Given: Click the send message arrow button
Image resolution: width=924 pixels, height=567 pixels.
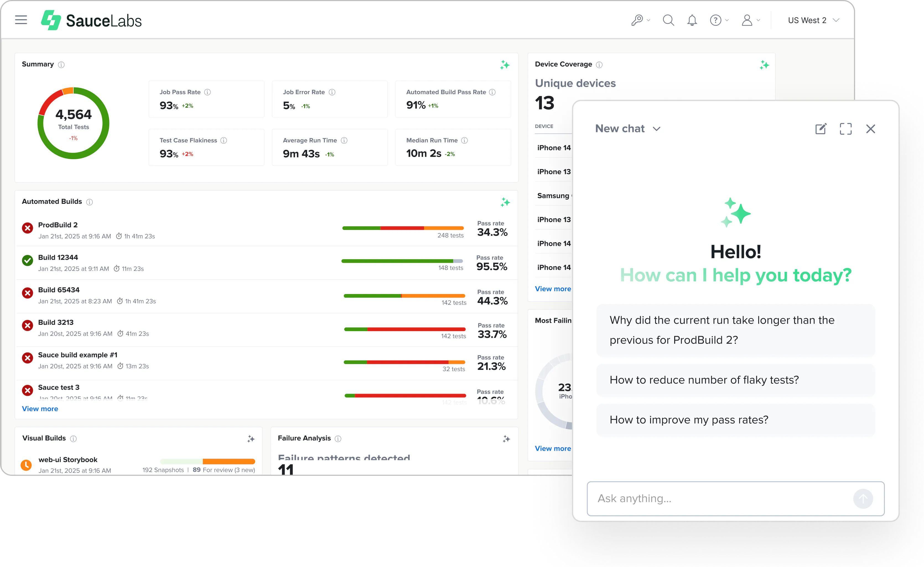Looking at the screenshot, I should (863, 499).
